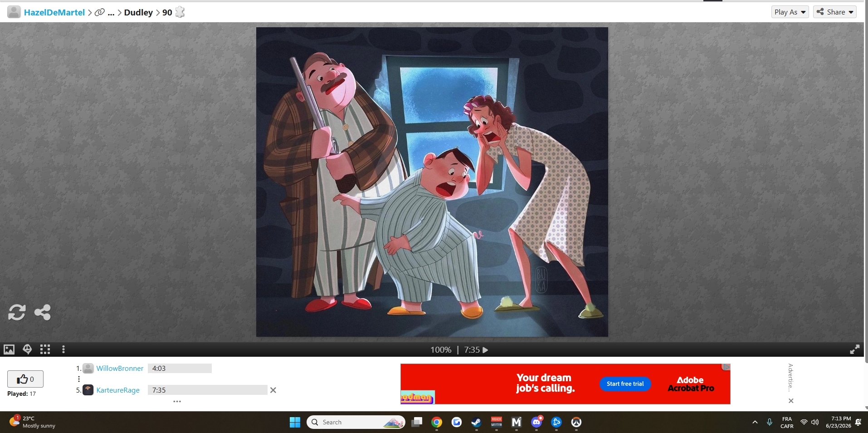Open the Wi-Fi network settings icon
Image resolution: width=868 pixels, height=433 pixels.
[x=804, y=423]
